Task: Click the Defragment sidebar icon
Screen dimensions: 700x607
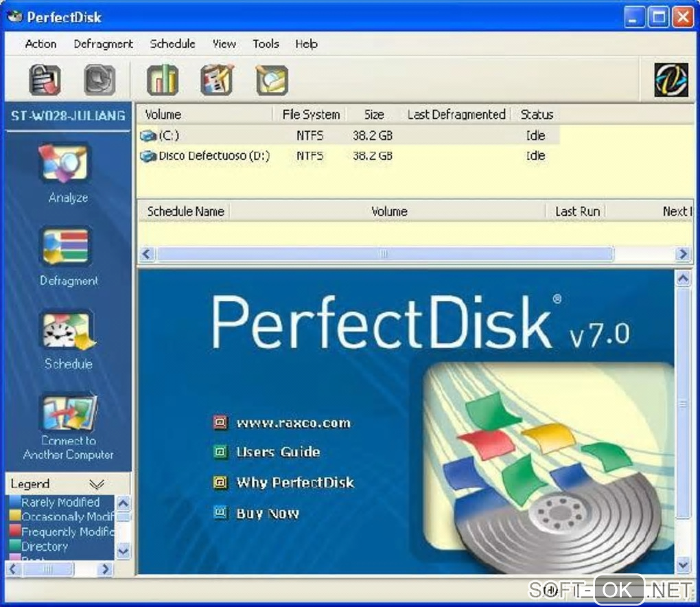Action: pos(67,247)
